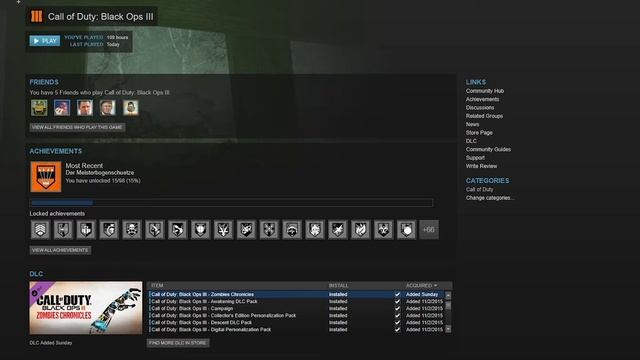
Task: Toggle install checkbox for the Campaign DLC row
Action: coord(397,309)
